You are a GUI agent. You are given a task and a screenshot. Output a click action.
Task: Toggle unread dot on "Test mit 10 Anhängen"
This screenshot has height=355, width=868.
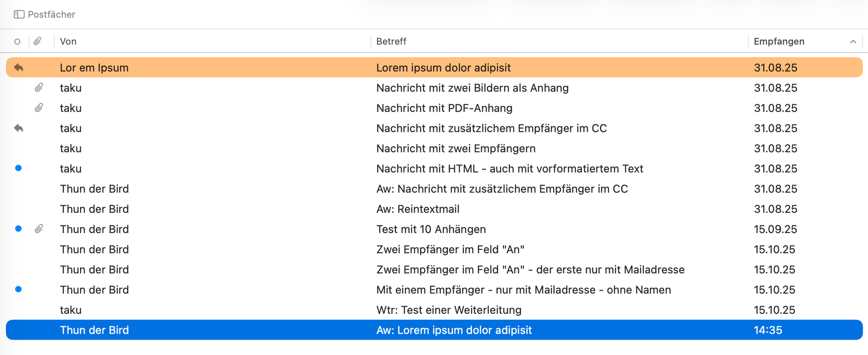[19, 229]
